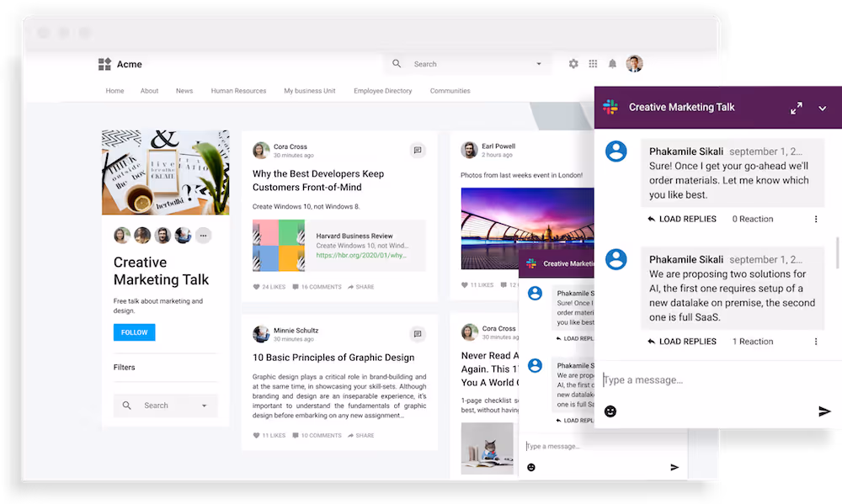
Task: Open '10 Basic Principles of Graphic Design' title
Action: (x=333, y=358)
